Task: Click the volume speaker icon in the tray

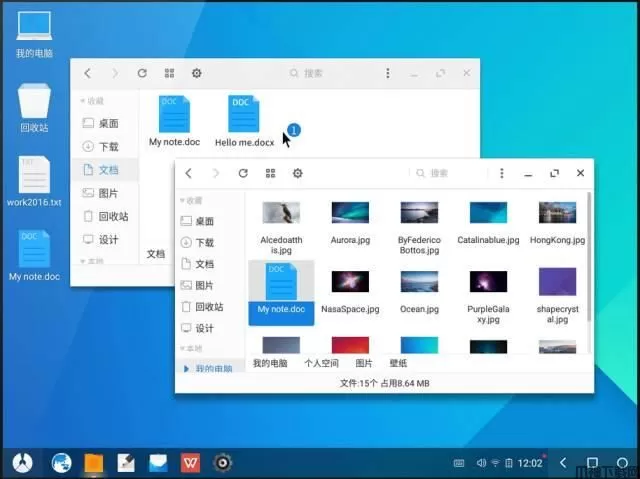Action: pos(481,463)
